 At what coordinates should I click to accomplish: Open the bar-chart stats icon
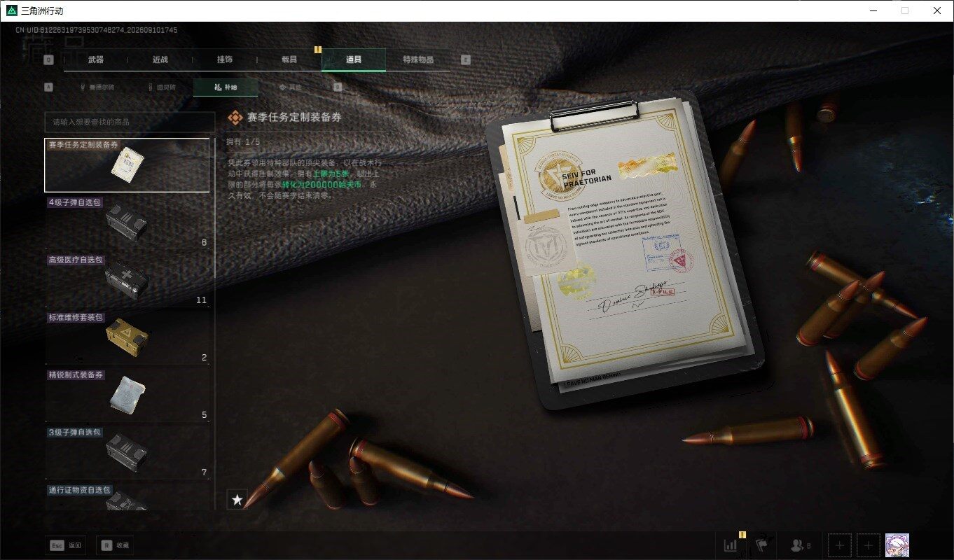tap(731, 545)
